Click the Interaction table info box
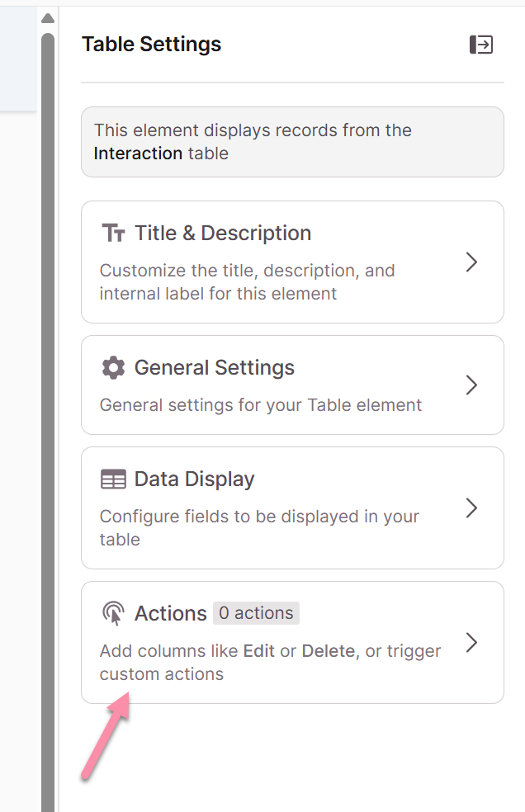Screen dimensions: 525x812 [x=292, y=142]
